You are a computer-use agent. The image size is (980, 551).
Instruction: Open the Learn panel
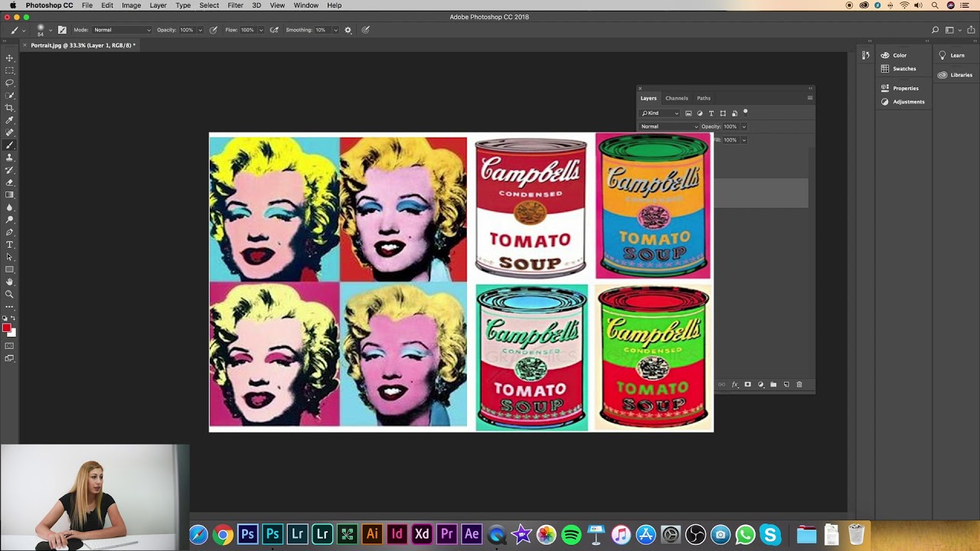click(952, 55)
